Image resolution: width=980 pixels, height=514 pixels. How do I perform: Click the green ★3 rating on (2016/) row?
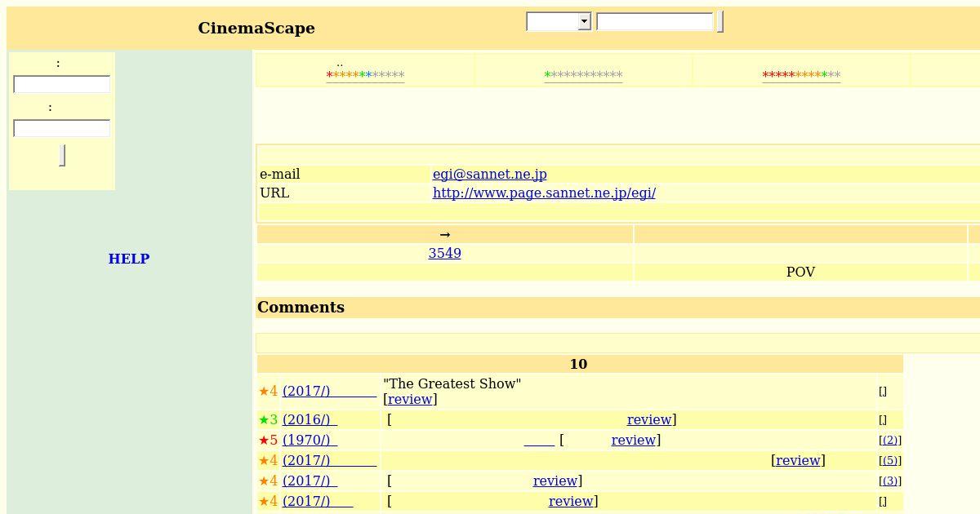(268, 419)
